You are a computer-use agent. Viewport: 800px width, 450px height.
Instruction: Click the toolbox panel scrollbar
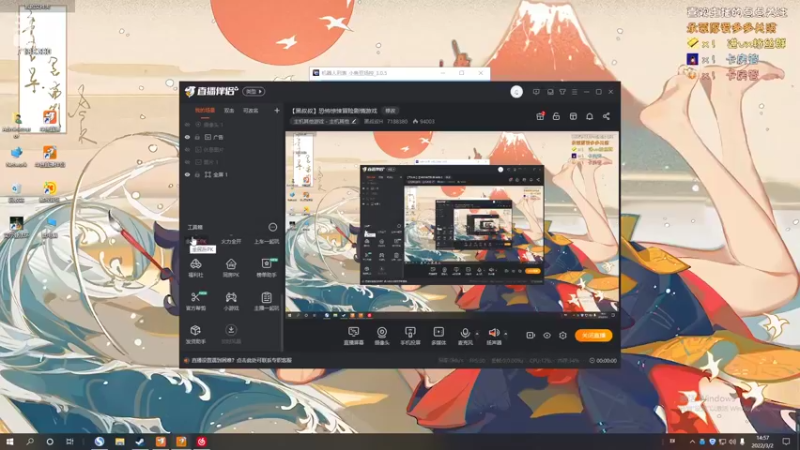click(282, 321)
